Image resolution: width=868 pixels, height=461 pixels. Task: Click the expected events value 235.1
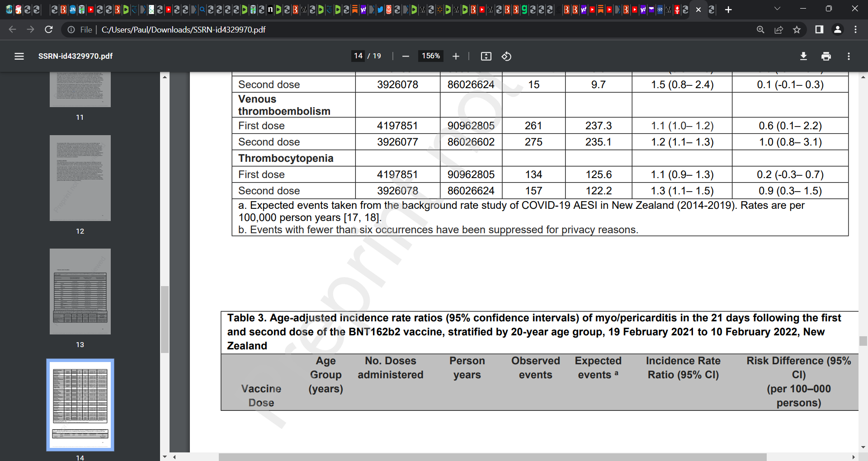click(x=598, y=142)
